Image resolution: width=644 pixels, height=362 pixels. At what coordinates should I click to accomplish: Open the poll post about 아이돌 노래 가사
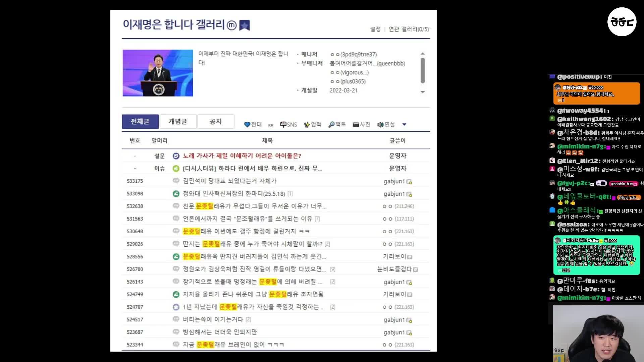point(242,156)
